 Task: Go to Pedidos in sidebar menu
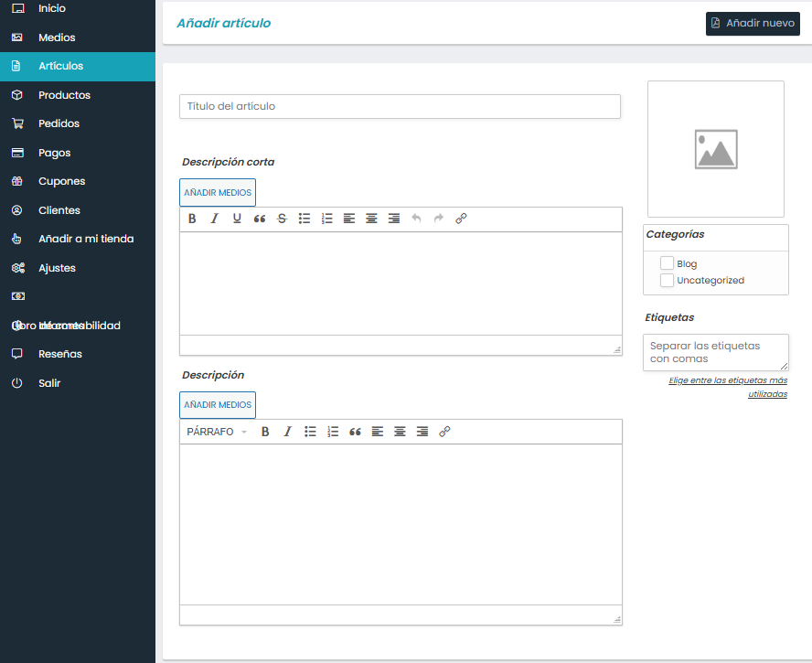tap(59, 123)
